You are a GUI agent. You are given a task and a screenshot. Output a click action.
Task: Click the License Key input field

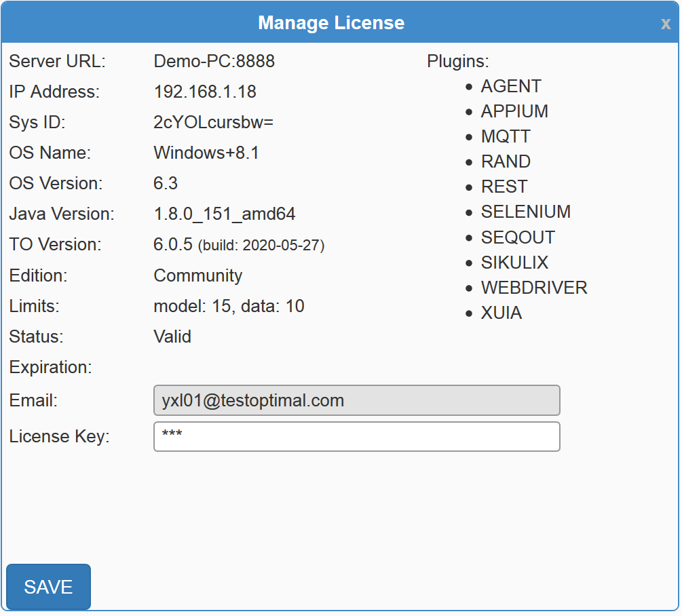[x=356, y=436]
